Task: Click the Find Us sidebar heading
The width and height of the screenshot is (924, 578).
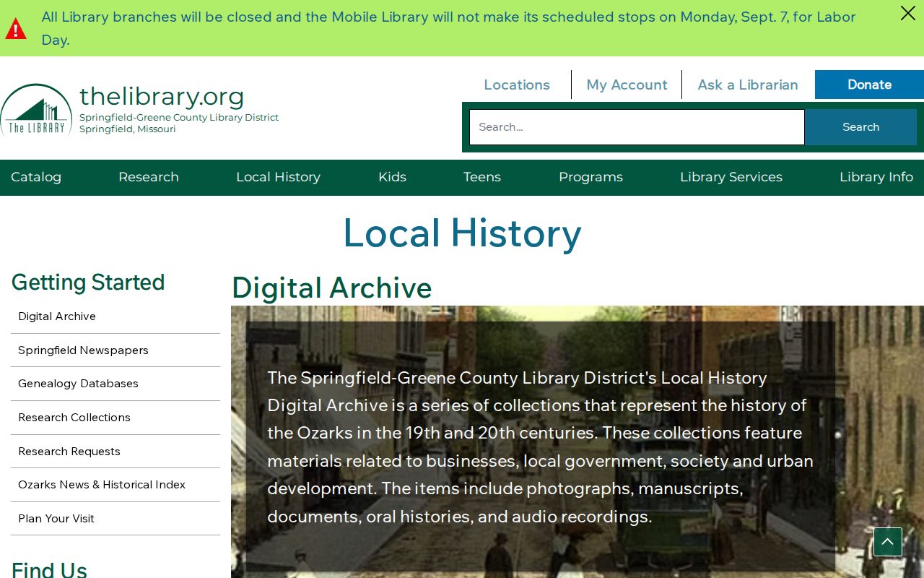Action: click(x=49, y=569)
